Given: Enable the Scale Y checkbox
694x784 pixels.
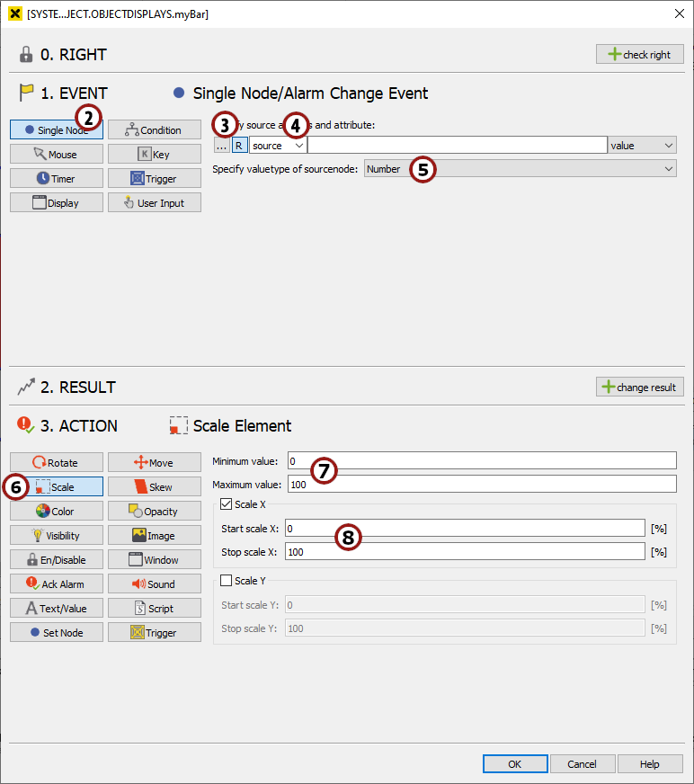Looking at the screenshot, I should [226, 581].
